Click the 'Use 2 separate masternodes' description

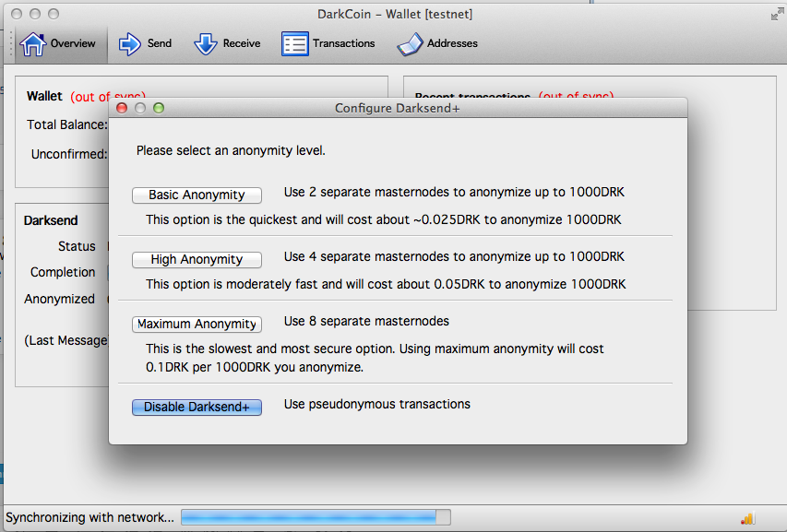coord(454,193)
